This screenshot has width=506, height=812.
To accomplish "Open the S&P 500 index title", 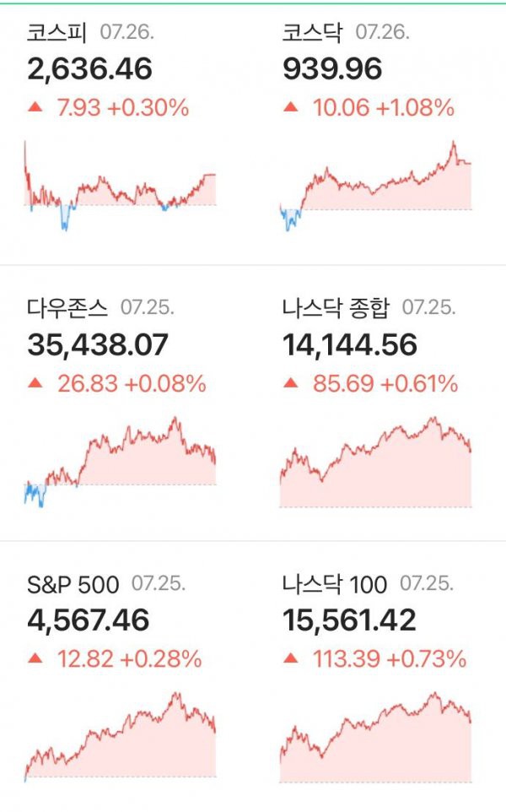I will click(x=73, y=585).
